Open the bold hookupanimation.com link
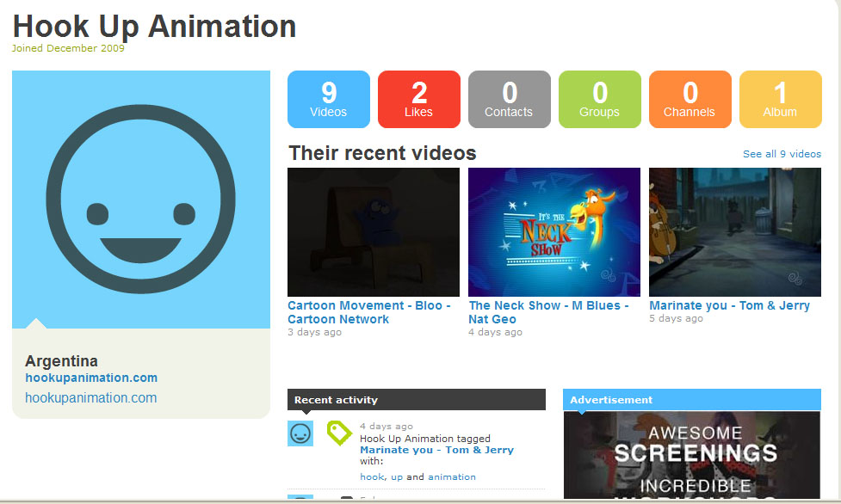Screen dimensions: 841x504 (91, 378)
